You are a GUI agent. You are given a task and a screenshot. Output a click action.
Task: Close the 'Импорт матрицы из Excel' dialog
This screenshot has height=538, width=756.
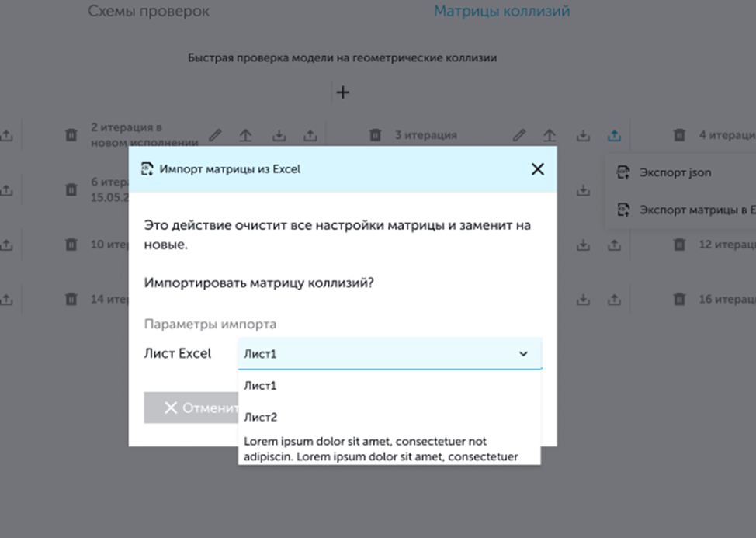point(537,169)
